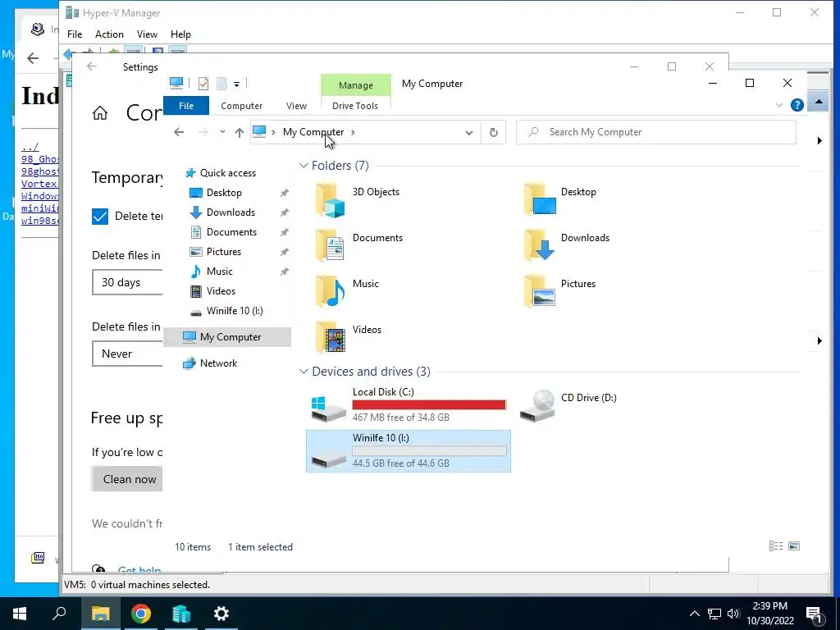
Task: Switch to the Computer ribbon tab
Action: [x=242, y=106]
